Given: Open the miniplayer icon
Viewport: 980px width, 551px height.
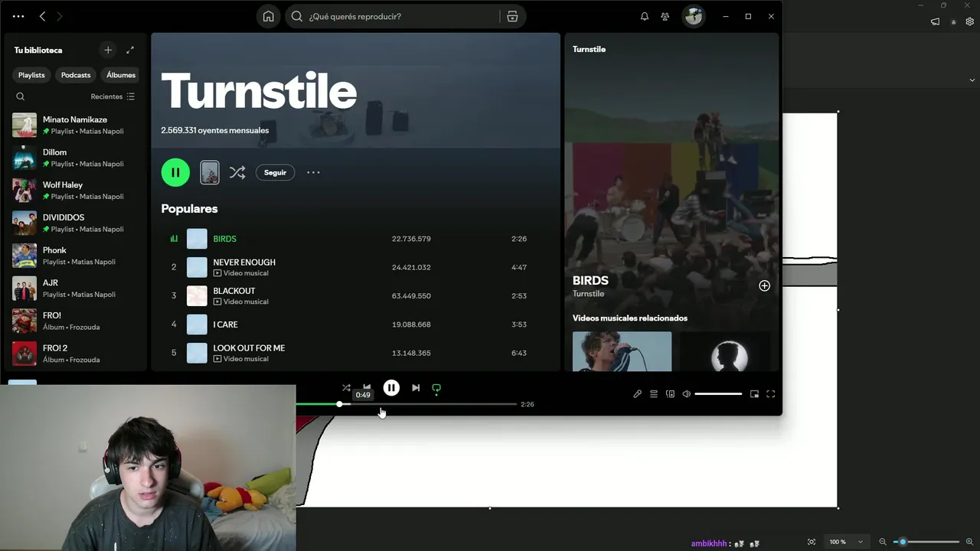Looking at the screenshot, I should pos(754,394).
